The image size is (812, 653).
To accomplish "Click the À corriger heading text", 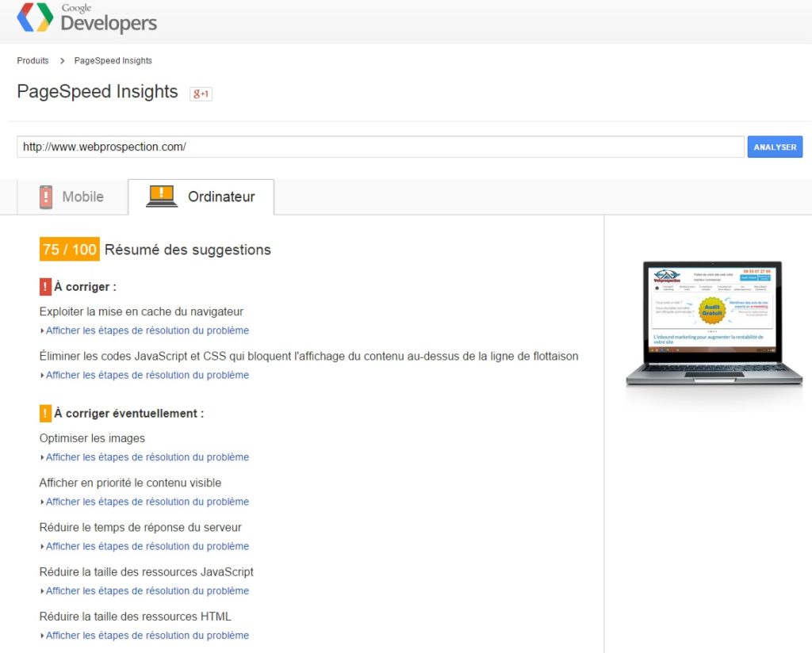I will click(x=86, y=287).
